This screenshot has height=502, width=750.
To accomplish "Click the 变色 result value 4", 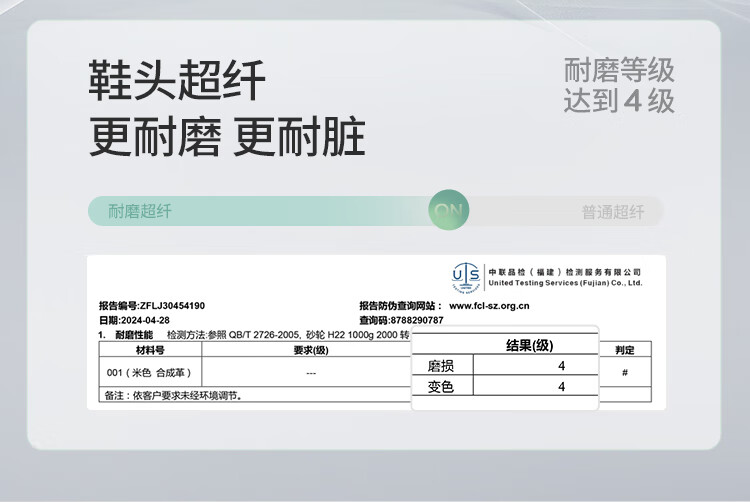I will pyautogui.click(x=561, y=386).
